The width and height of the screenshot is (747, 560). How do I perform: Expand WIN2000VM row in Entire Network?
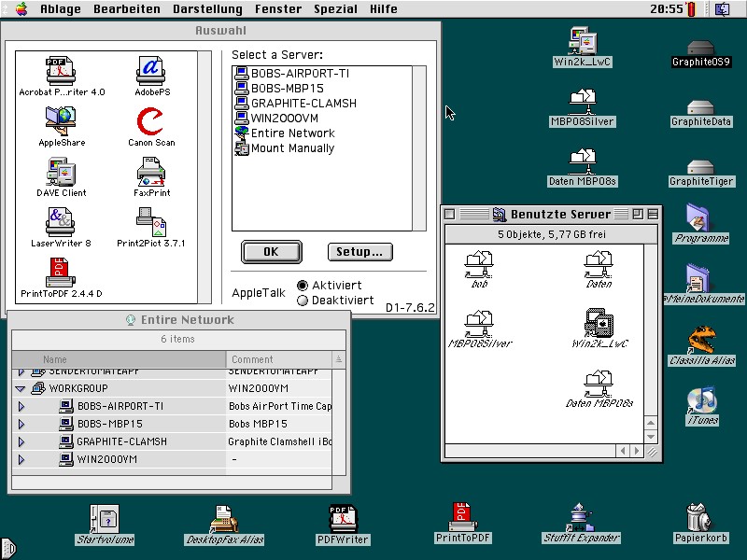point(21,459)
